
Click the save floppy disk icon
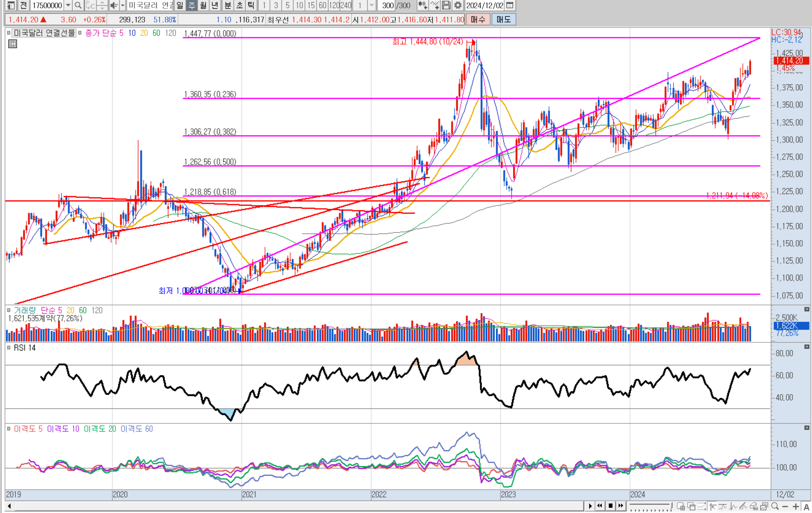point(446,5)
